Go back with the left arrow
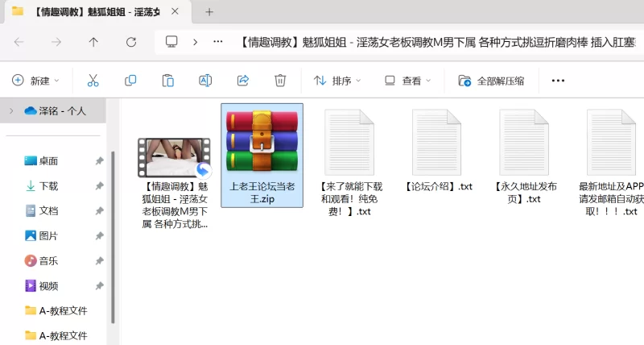This screenshot has height=345, width=644. click(19, 42)
